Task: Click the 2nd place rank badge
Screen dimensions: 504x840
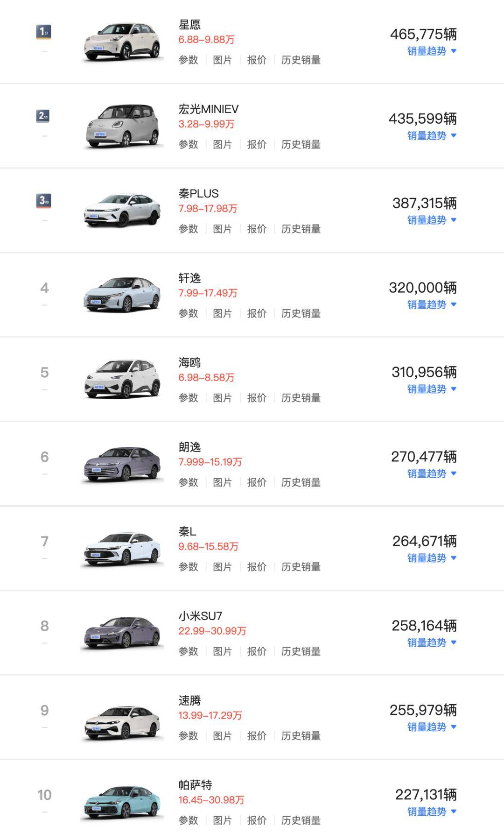Action: [43, 116]
